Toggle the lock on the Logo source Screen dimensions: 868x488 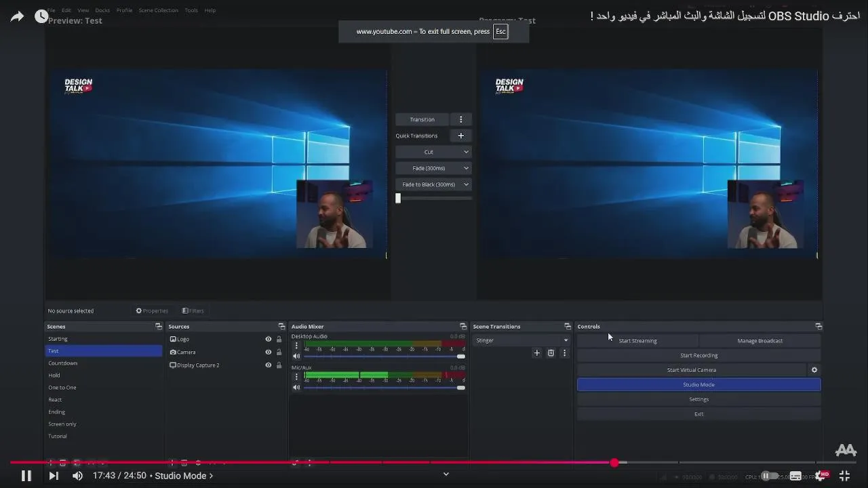279,340
